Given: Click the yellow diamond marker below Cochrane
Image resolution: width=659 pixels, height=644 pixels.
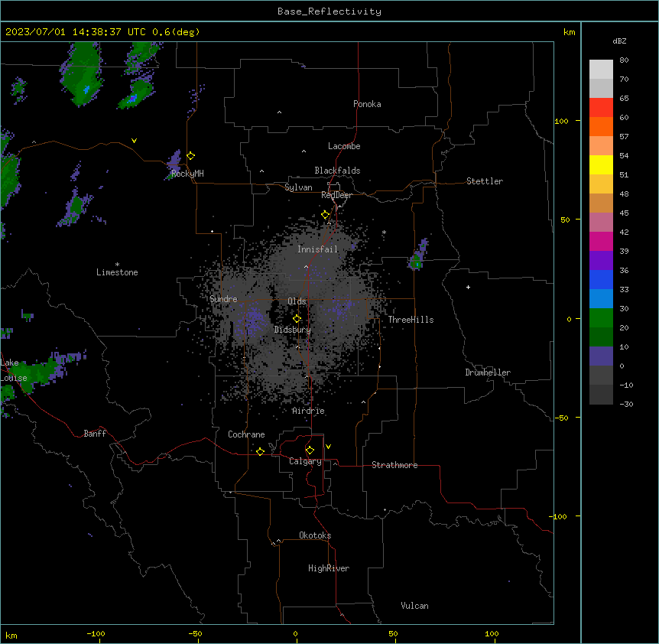Looking at the screenshot, I should (260, 451).
